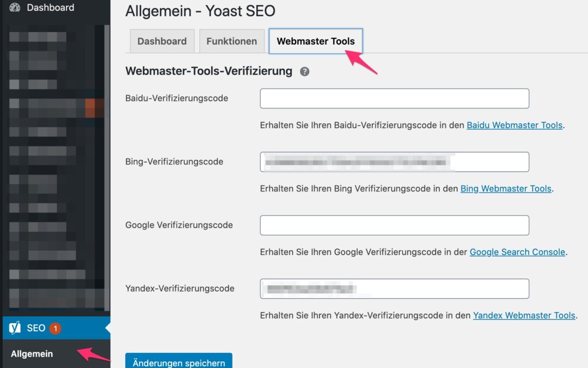Focus the Baidu-Verifizierungscode input field
Image resolution: width=588 pixels, height=368 pixels.
tap(394, 99)
